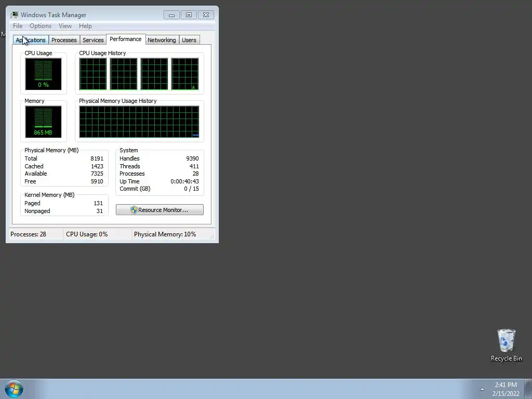The height and width of the screenshot is (399, 532).
Task: Show hidden system tray icons arrow
Action: [x=482, y=389]
